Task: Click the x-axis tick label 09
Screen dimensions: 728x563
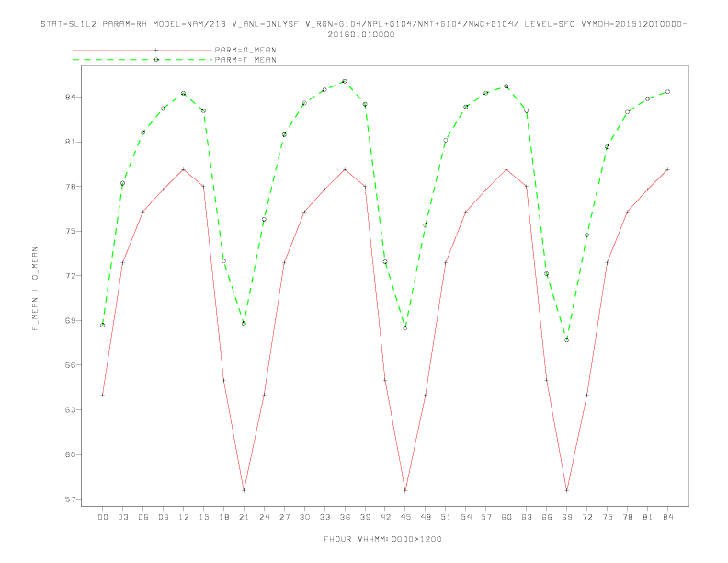Action: pyautogui.click(x=163, y=517)
